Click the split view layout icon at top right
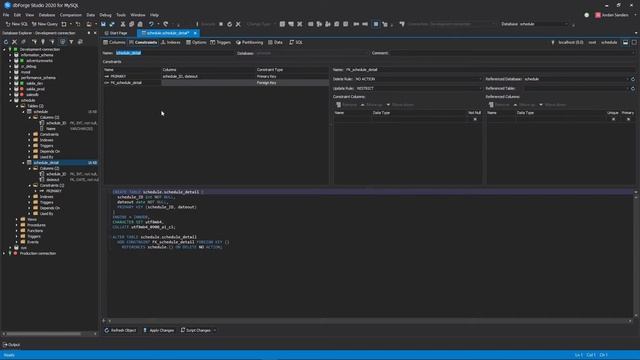This screenshot has height=360, width=640. 625,42
